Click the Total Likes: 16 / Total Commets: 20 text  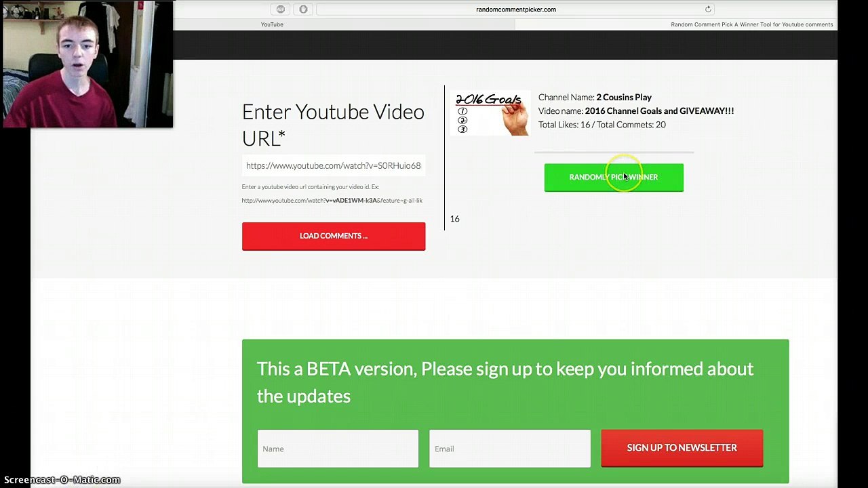tap(602, 125)
